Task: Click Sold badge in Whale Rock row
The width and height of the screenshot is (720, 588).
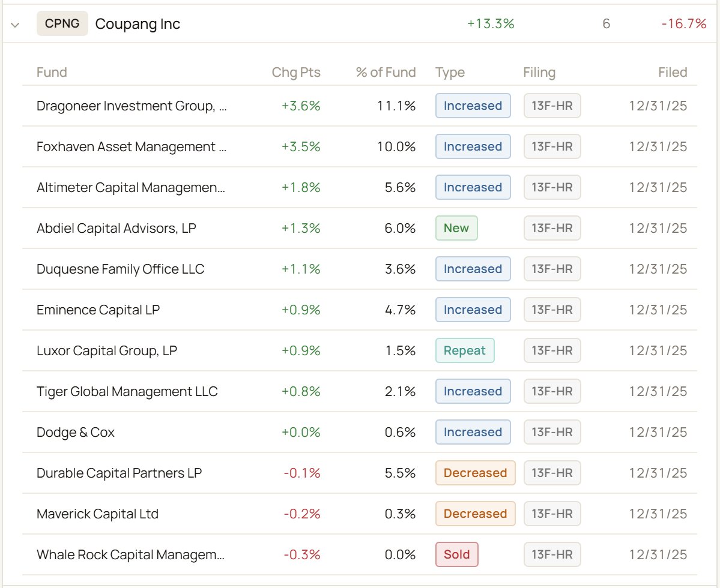Action: click(x=457, y=554)
